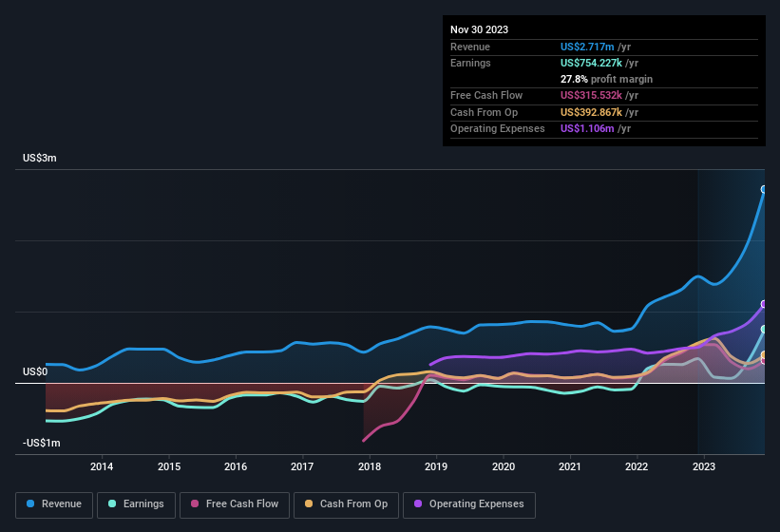Toggle the Operating Expenses legend button
This screenshot has height=532, width=780.
(469, 504)
